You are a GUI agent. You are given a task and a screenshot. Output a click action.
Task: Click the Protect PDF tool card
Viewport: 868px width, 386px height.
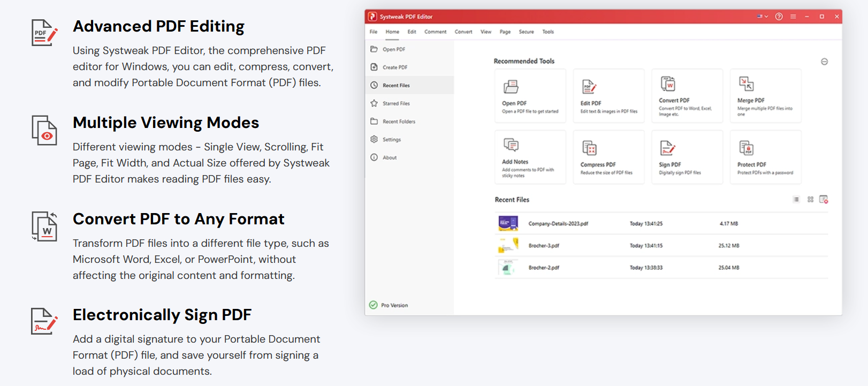pos(766,157)
